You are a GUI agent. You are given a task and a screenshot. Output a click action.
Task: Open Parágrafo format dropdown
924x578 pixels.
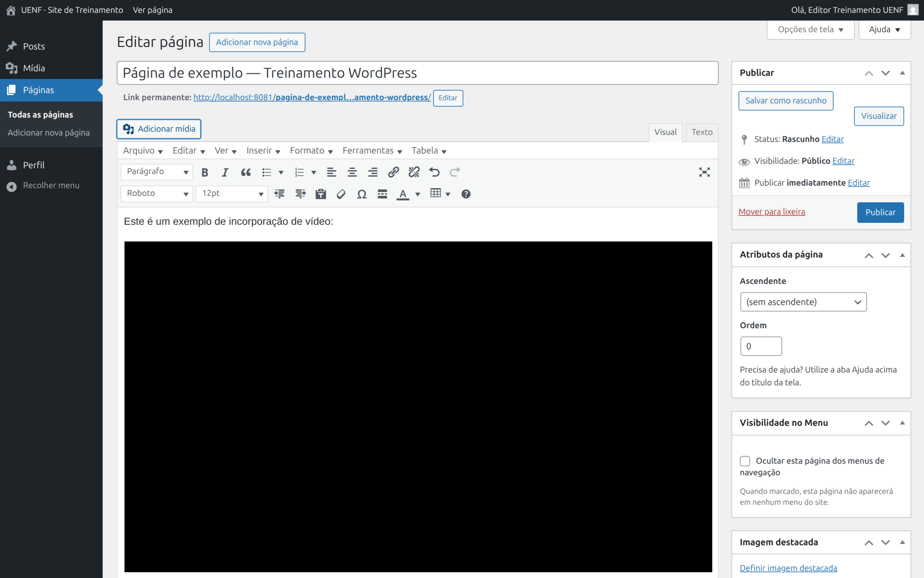157,172
